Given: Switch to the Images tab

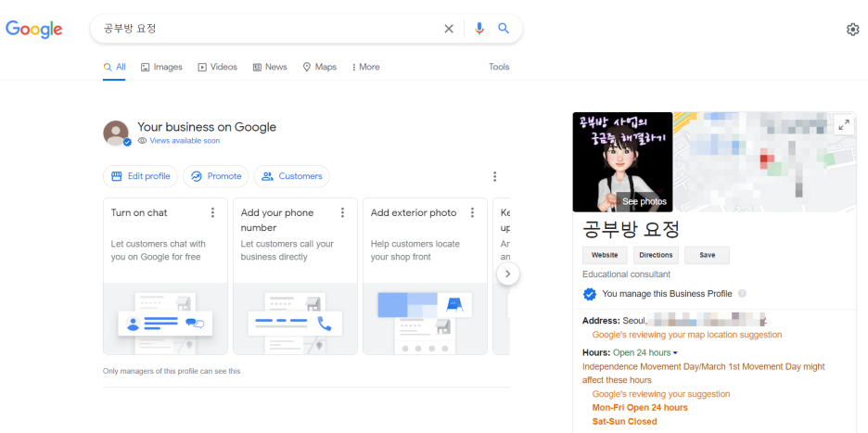Looking at the screenshot, I should [x=161, y=67].
